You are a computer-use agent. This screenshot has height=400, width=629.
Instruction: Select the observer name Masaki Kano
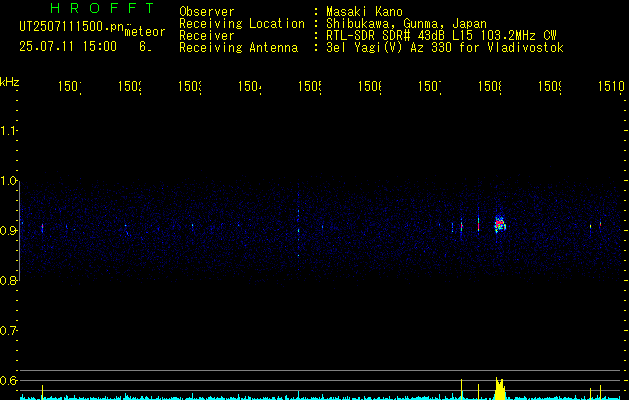click(364, 12)
